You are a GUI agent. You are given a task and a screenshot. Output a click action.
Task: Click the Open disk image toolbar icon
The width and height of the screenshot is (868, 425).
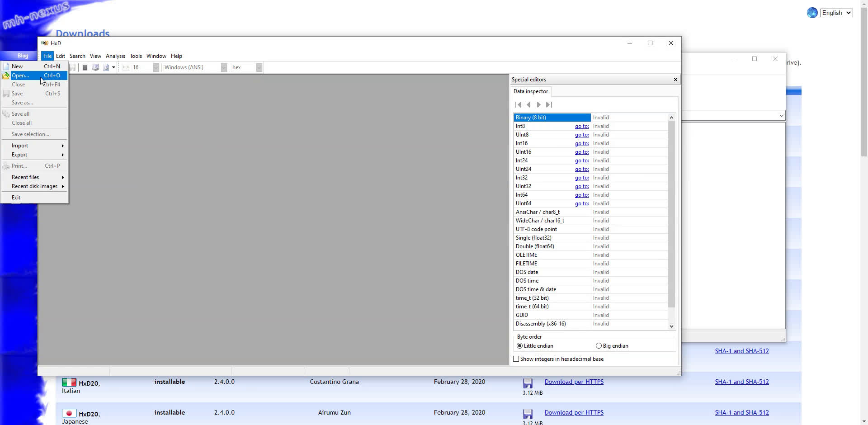[x=106, y=67]
